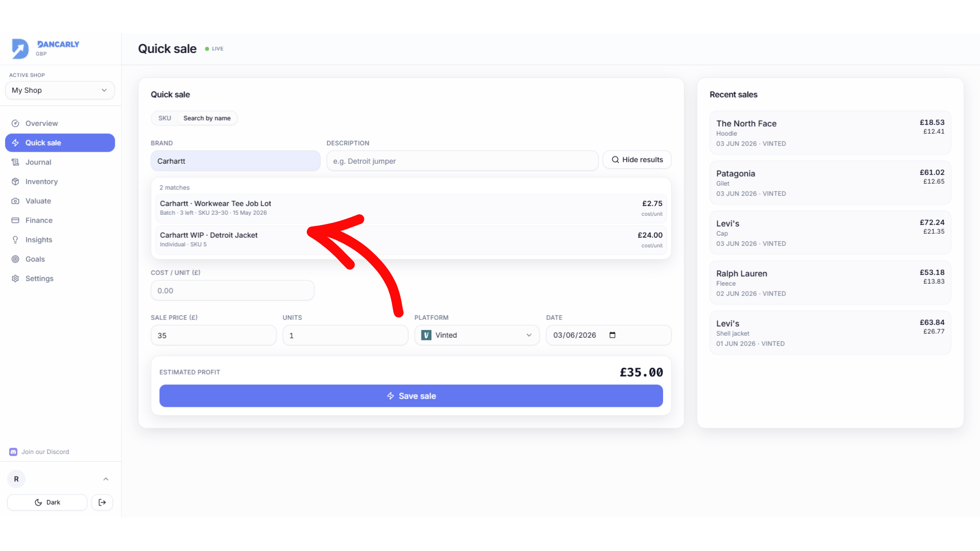This screenshot has height=551, width=980.
Task: Select Carhartt Workwear Tee Job Lot match
Action: tap(411, 208)
